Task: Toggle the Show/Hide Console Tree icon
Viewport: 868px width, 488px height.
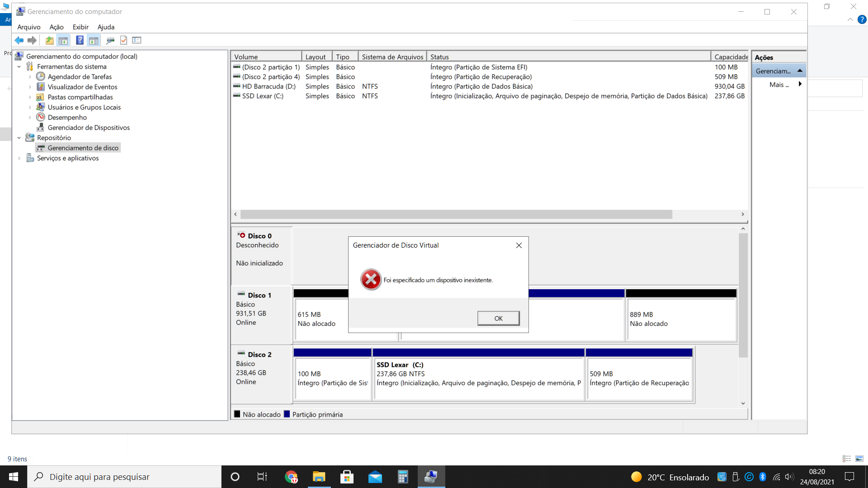Action: pyautogui.click(x=63, y=41)
